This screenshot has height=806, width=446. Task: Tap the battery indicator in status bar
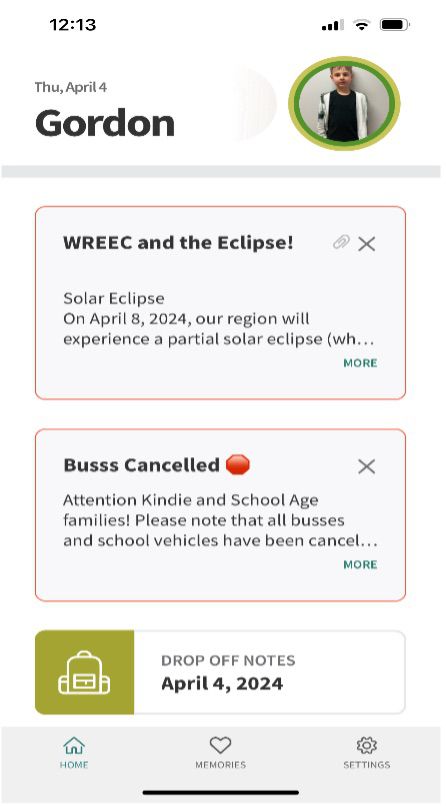pos(395,25)
